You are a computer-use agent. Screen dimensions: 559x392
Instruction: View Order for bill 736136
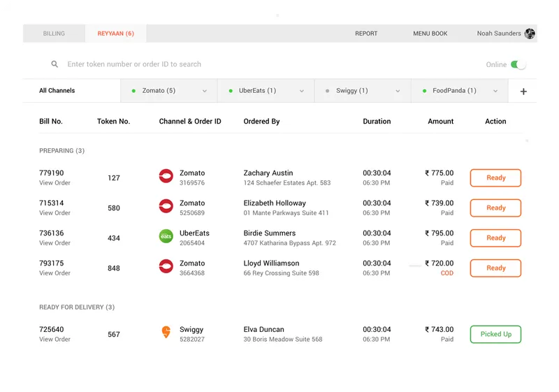55,243
